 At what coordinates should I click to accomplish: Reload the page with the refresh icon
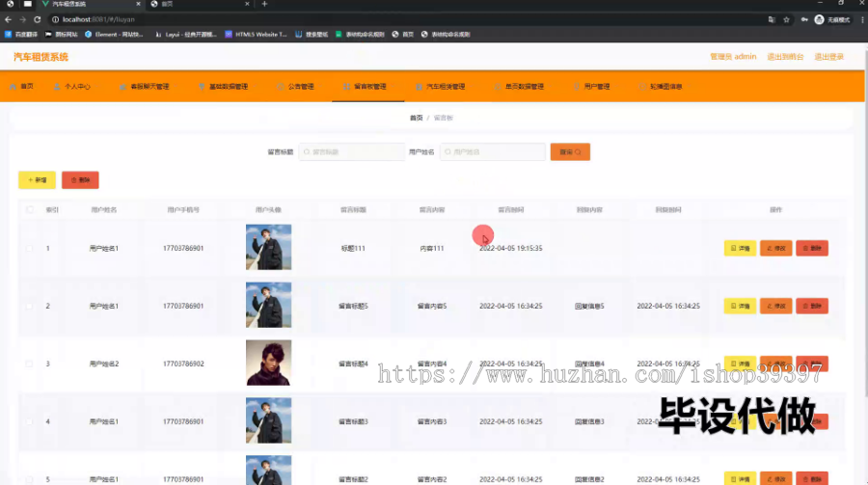click(37, 19)
